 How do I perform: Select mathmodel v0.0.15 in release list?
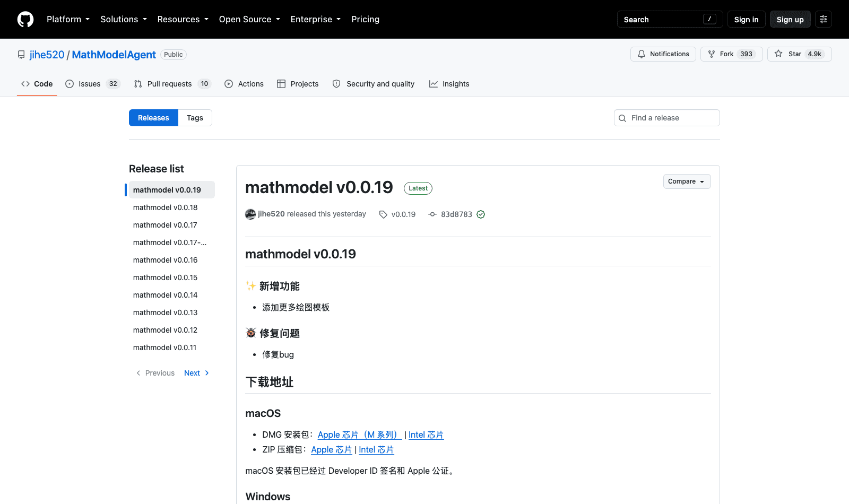172,277
